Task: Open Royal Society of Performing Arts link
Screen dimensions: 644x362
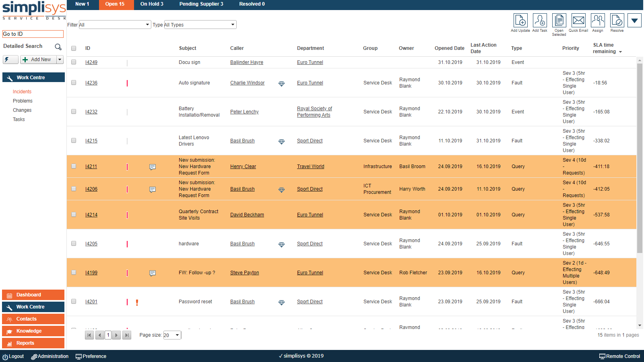Action: [315, 112]
